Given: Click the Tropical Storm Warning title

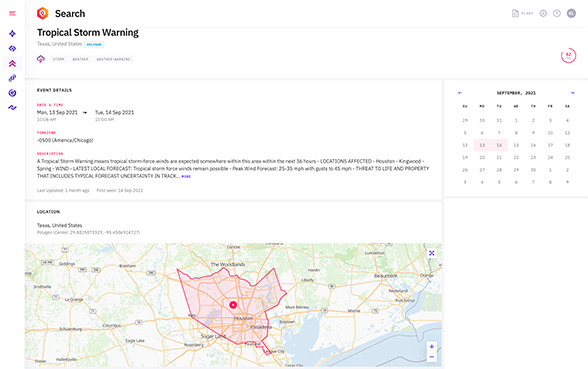Looking at the screenshot, I should tap(88, 33).
